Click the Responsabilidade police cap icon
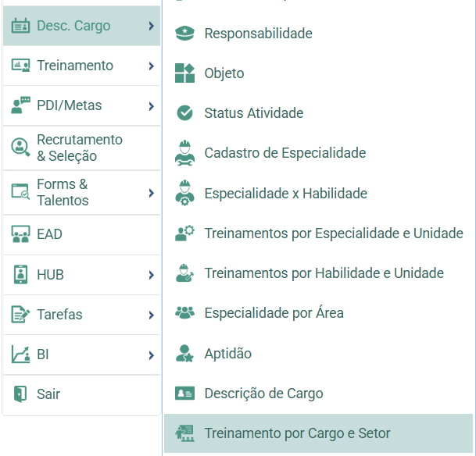Screen dimensions: 476x456 184,34
